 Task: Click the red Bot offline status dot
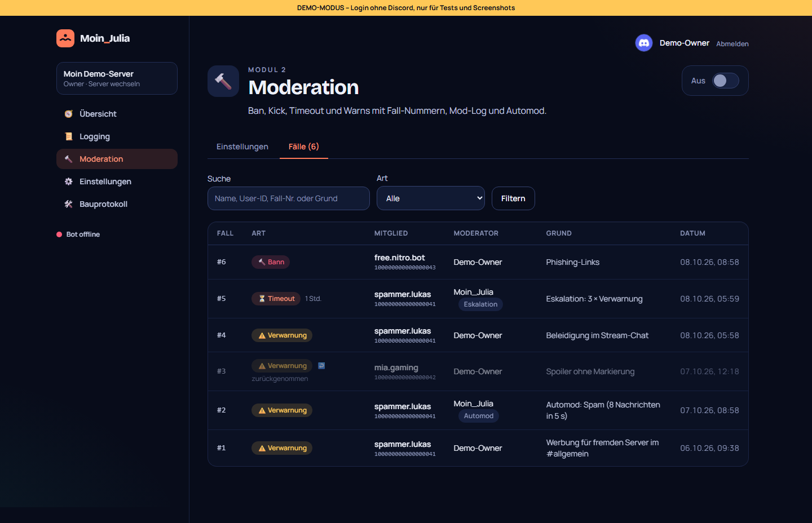59,234
